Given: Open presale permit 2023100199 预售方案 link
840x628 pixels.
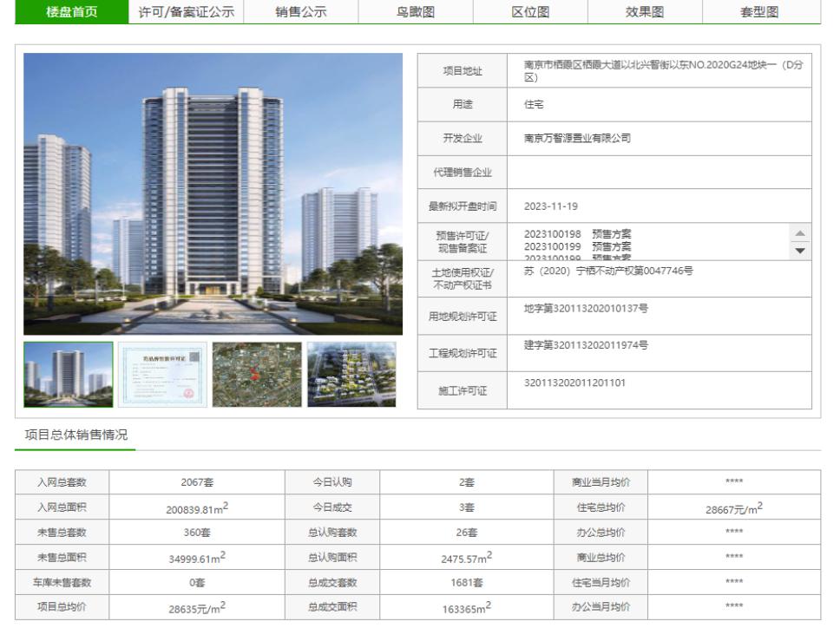Looking at the screenshot, I should 578,246.
